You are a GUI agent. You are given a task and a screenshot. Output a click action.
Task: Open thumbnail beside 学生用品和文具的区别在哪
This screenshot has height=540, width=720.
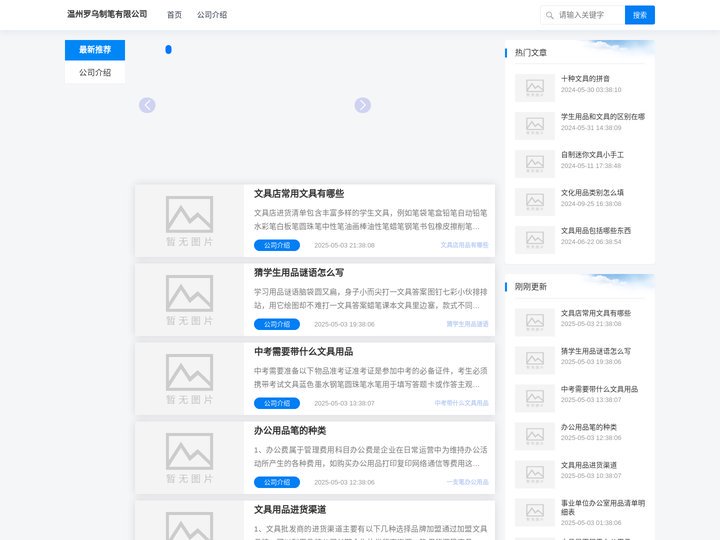[x=534, y=125]
